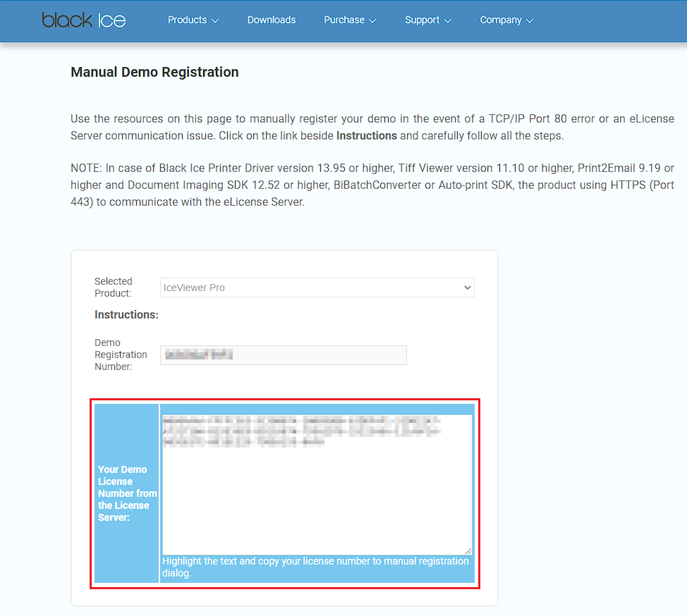Click the Demo Registration Number field

pos(284,355)
